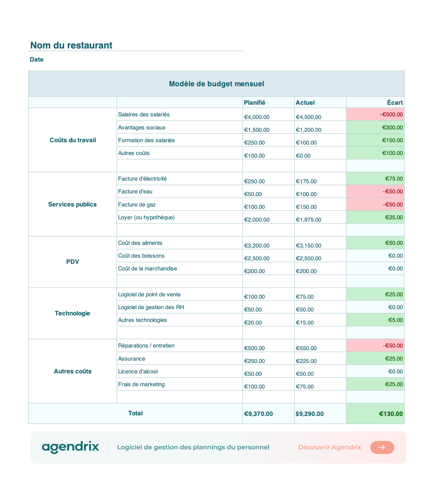This screenshot has width=433, height=504.
Task: Click the €130.00 total variance cell
Action: (375, 414)
